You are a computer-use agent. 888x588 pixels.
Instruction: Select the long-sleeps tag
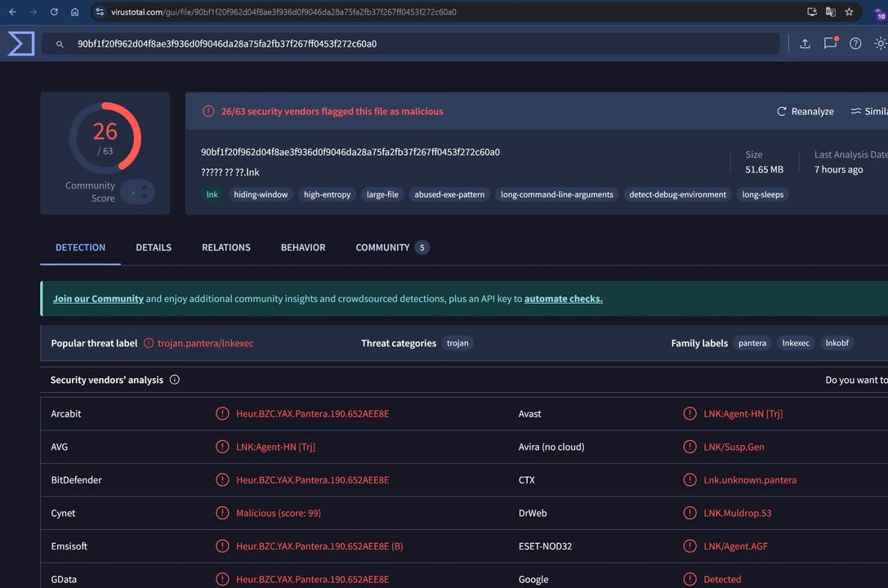(762, 194)
